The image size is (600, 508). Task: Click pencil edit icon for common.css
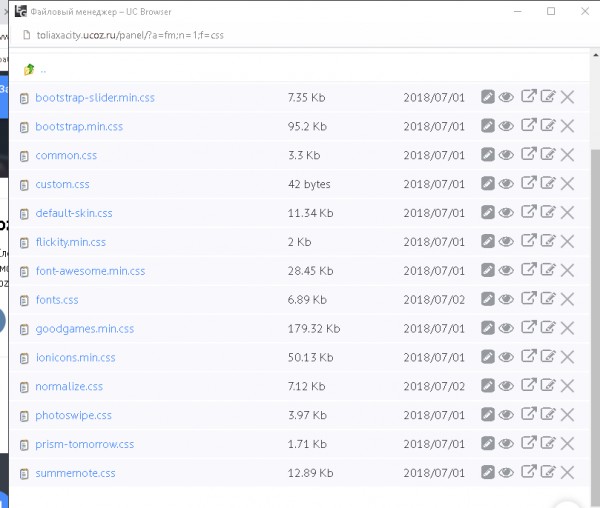pos(488,155)
